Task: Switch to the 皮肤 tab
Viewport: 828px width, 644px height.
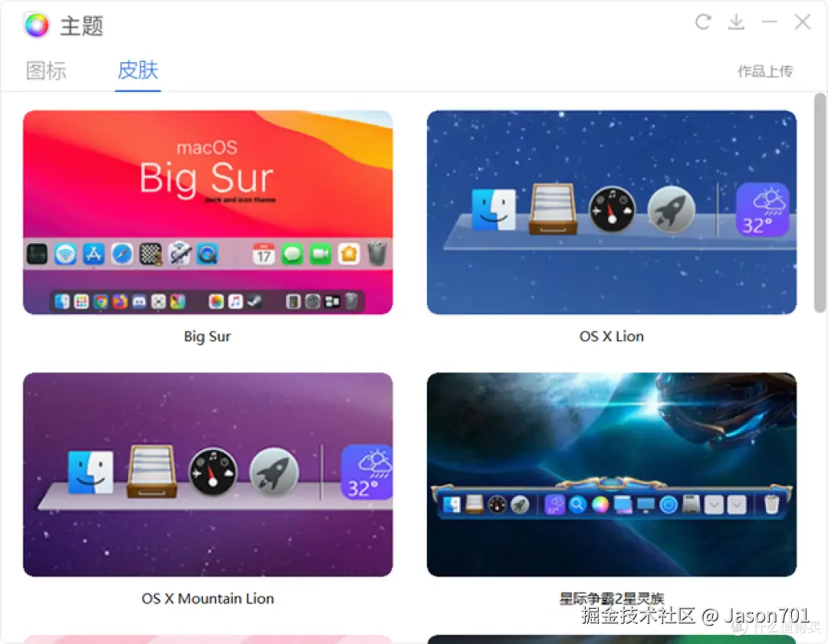Action: (x=138, y=71)
